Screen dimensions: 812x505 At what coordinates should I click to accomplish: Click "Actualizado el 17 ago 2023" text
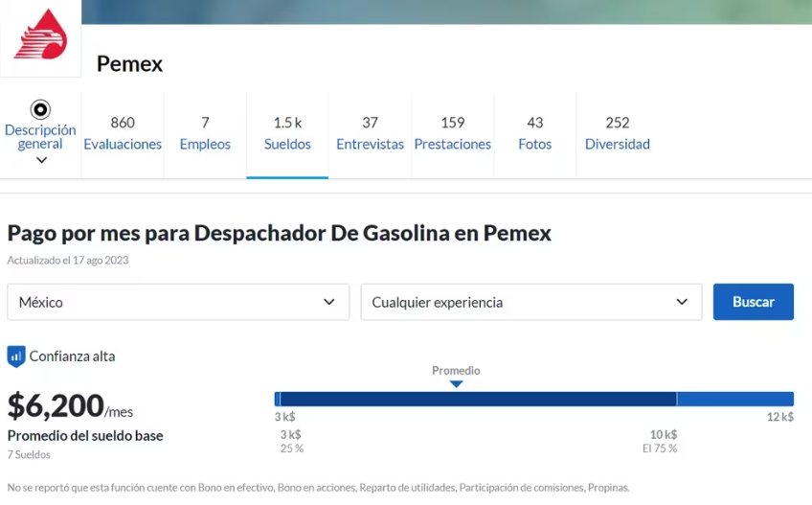click(68, 261)
